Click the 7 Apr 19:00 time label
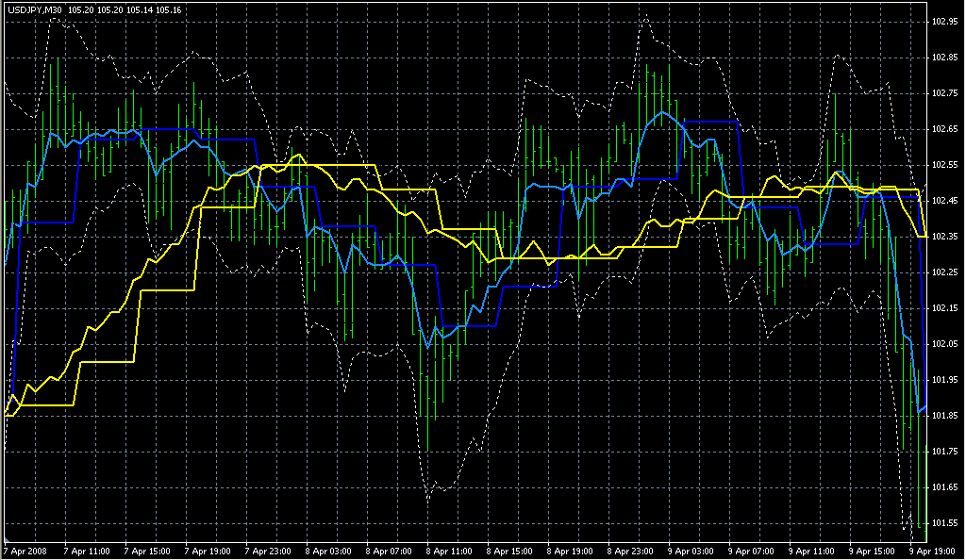 (209, 550)
